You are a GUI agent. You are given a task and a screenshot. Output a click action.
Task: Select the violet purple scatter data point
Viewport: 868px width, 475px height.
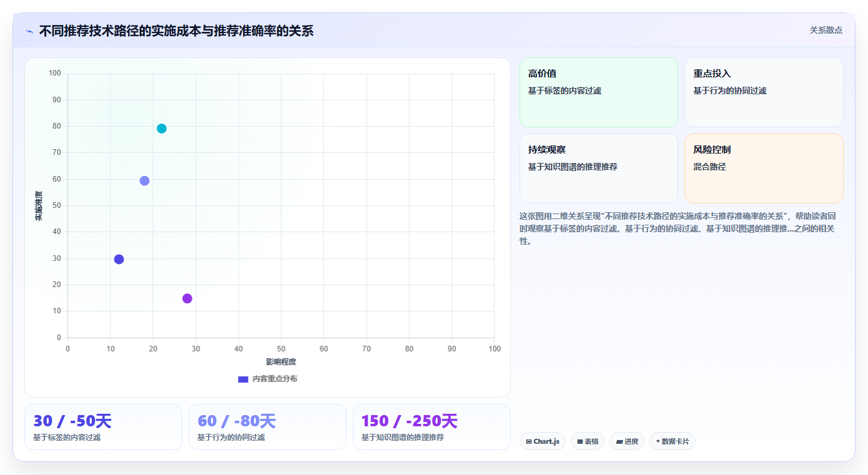pos(187,298)
